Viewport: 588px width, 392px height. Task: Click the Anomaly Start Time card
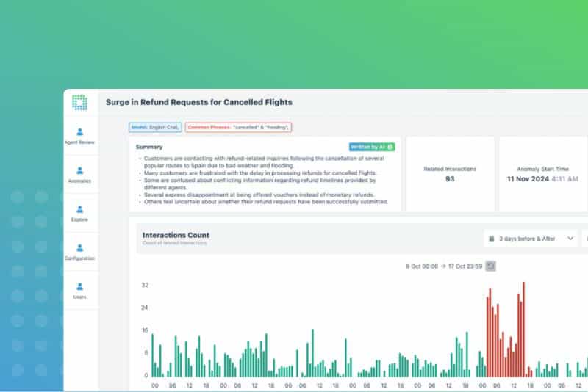(542, 174)
